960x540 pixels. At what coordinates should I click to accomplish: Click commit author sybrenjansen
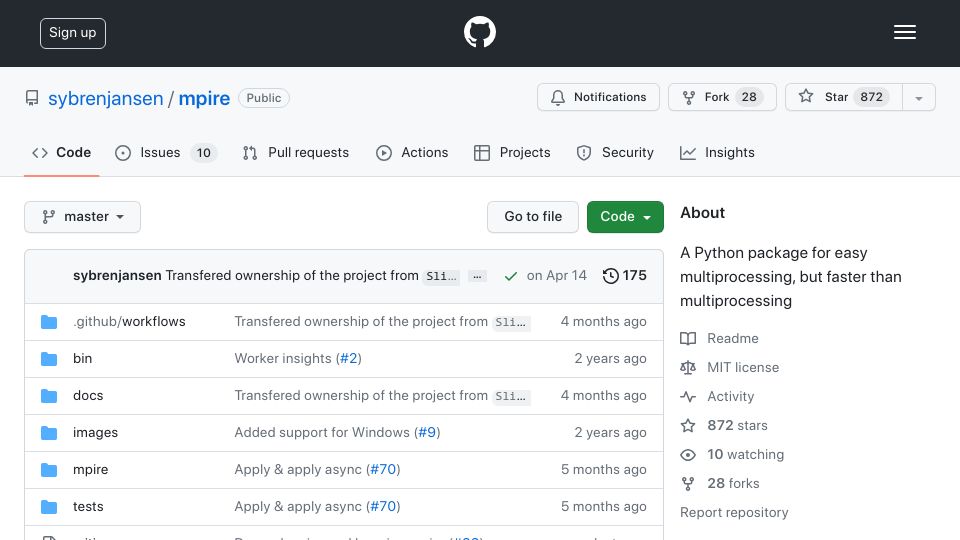coord(117,276)
